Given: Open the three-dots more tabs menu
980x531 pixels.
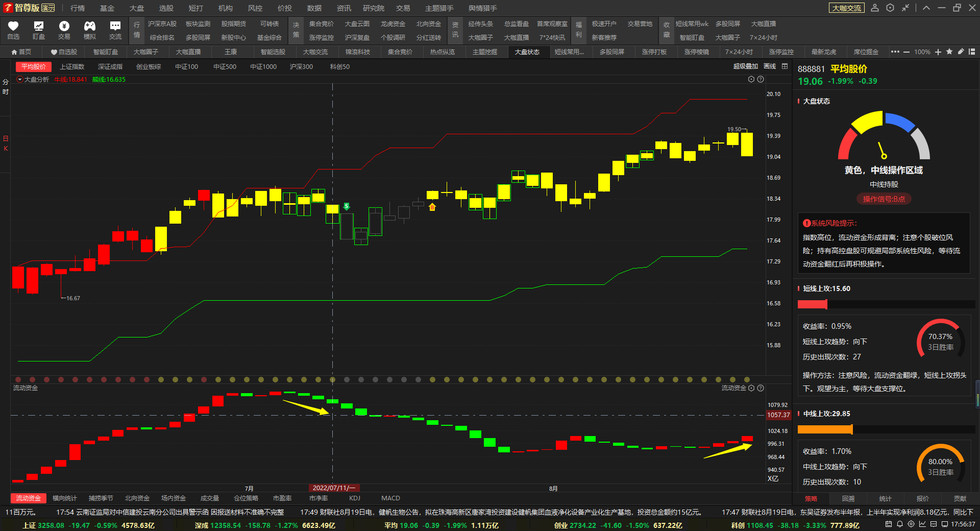Looking at the screenshot, I should [895, 52].
